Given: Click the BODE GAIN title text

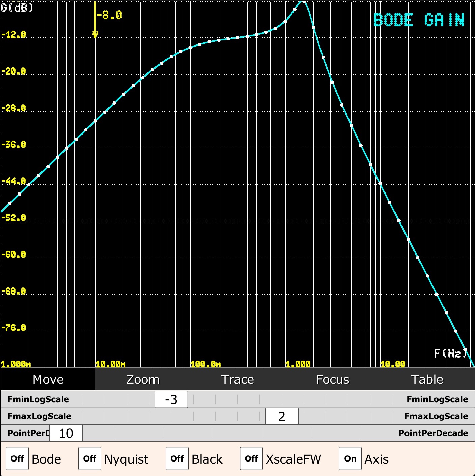Looking at the screenshot, I should (419, 20).
